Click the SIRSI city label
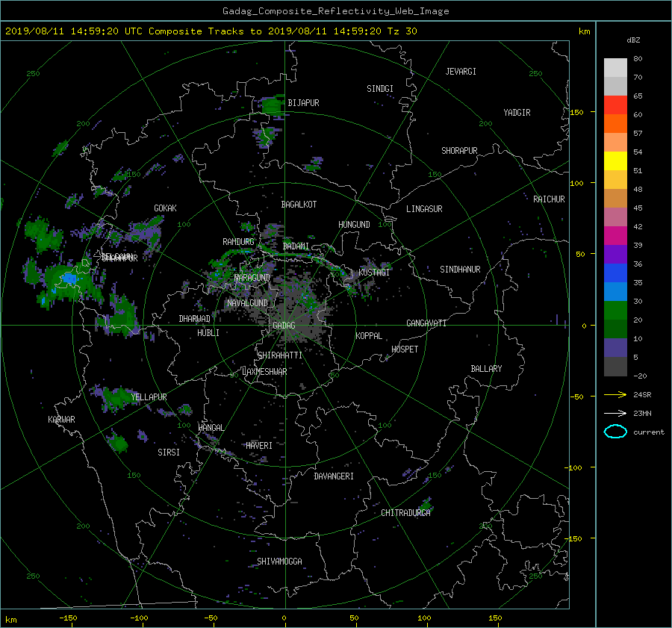Viewport: 672px width, 628px height. tap(169, 453)
